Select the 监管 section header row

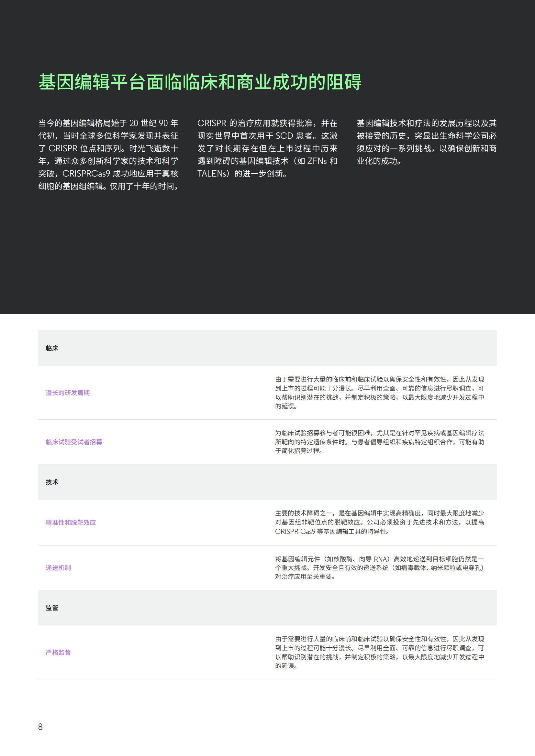tap(267, 608)
